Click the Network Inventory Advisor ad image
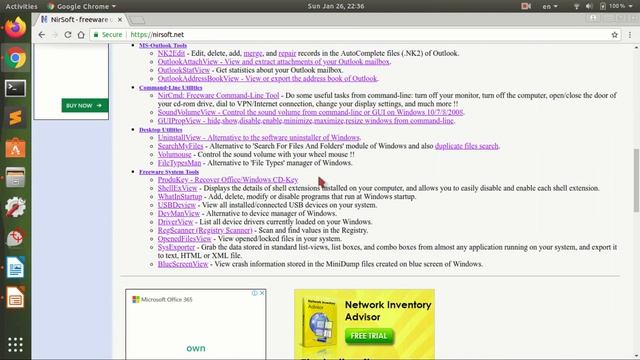640x360 pixels. (x=364, y=324)
